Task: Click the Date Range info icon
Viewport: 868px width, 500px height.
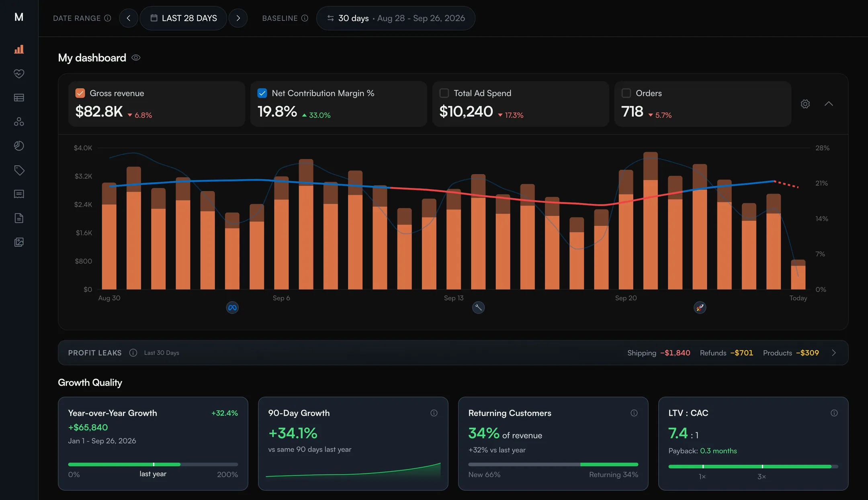Action: point(108,18)
